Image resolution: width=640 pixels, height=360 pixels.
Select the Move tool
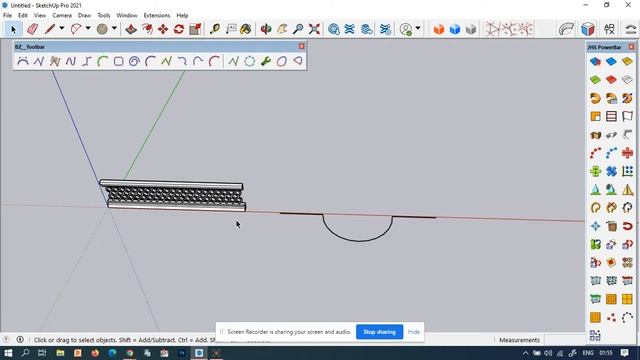(163, 29)
